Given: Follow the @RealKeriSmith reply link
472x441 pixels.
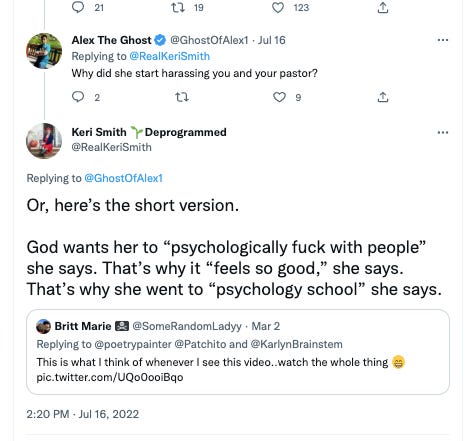Looking at the screenshot, I should (x=169, y=56).
